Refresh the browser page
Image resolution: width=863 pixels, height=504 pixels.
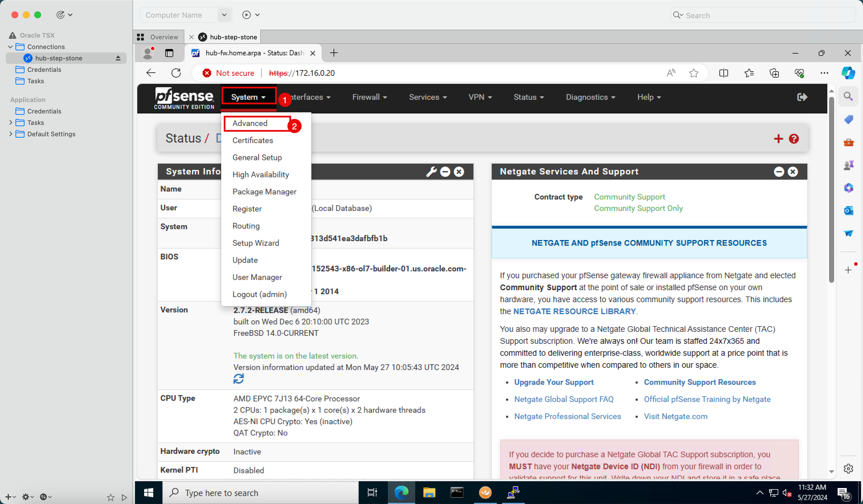click(176, 73)
